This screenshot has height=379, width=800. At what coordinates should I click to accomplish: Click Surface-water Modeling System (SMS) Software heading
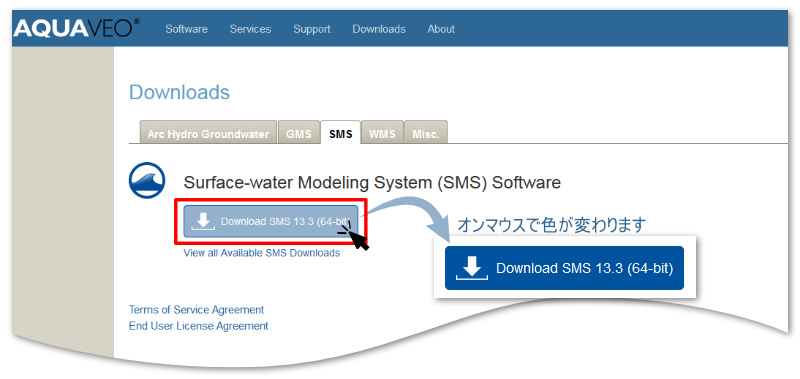[372, 182]
